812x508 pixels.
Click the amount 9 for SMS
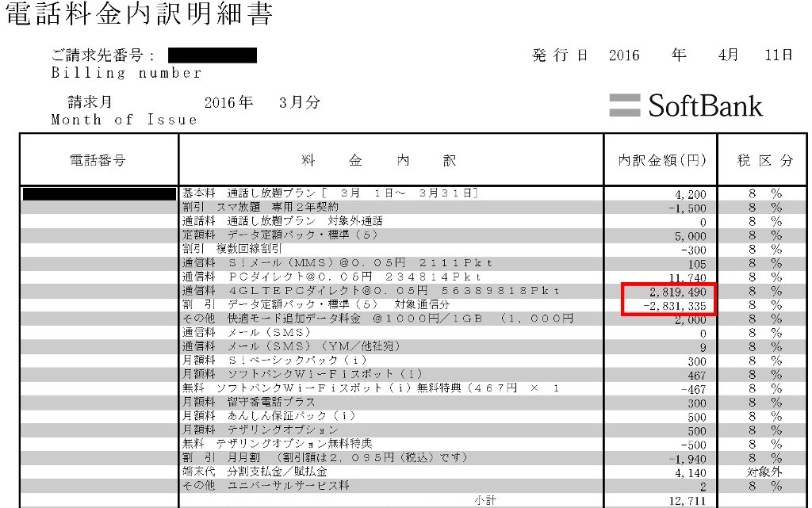point(703,348)
